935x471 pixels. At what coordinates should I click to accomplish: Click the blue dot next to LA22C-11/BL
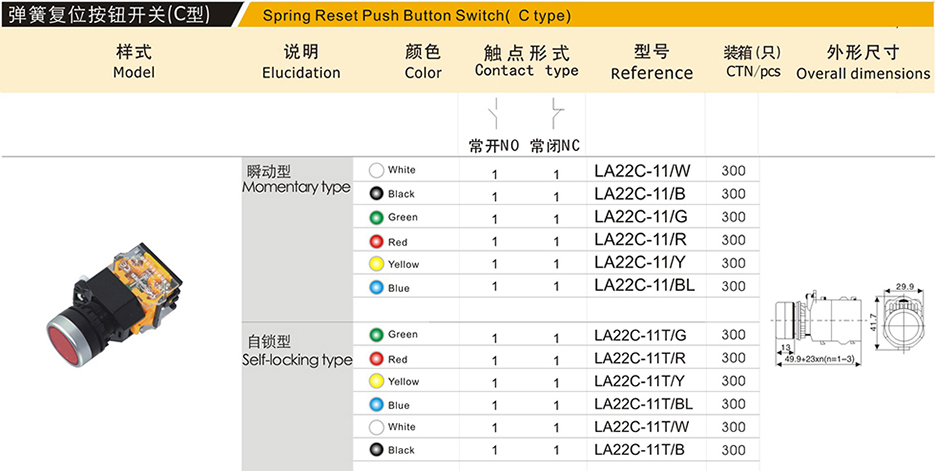(x=376, y=288)
